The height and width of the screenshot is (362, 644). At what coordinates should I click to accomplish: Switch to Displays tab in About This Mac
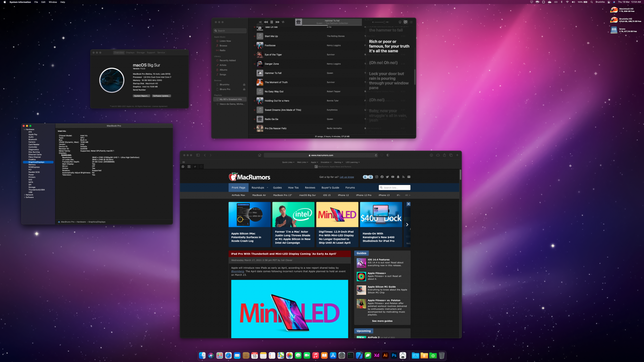(130, 53)
